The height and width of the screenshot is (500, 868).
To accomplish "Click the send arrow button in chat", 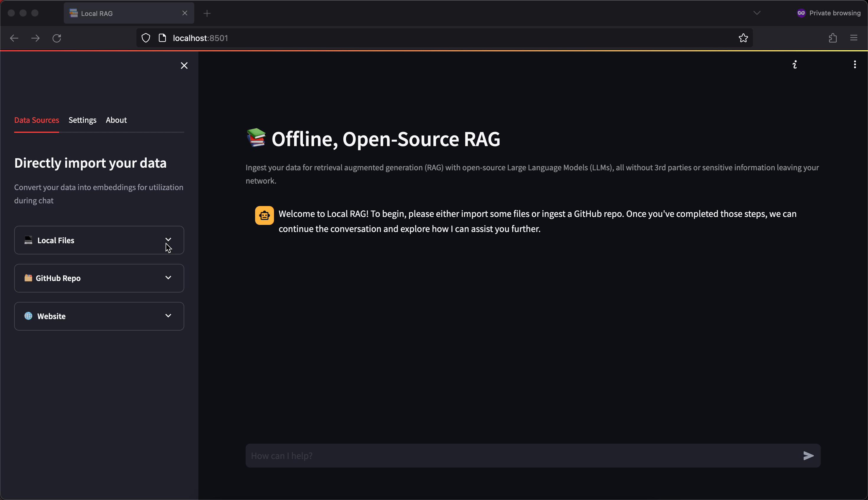I will pyautogui.click(x=810, y=456).
